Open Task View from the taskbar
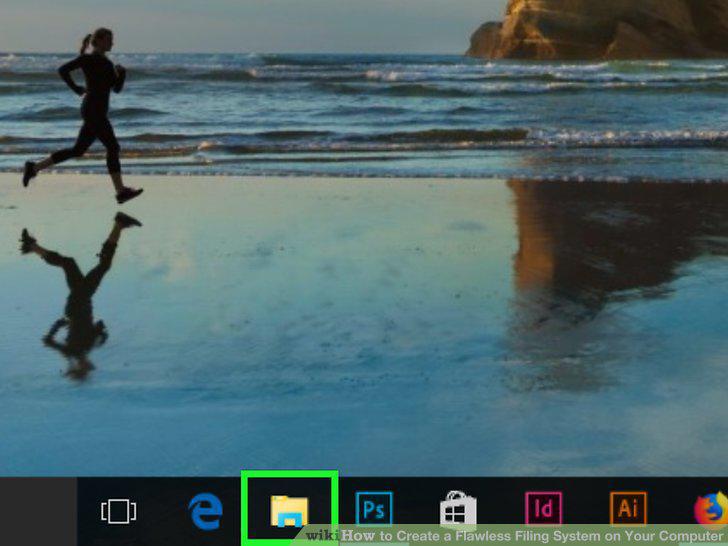728x546 pixels. (x=119, y=511)
